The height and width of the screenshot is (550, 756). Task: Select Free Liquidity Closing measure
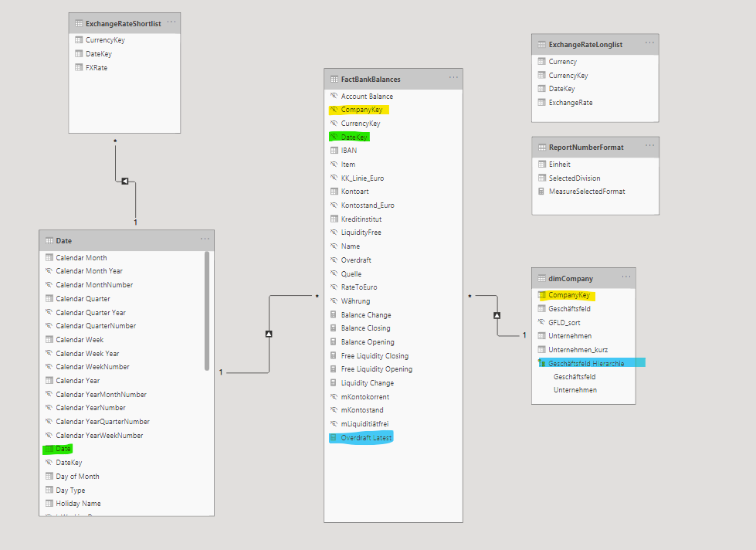tap(375, 355)
